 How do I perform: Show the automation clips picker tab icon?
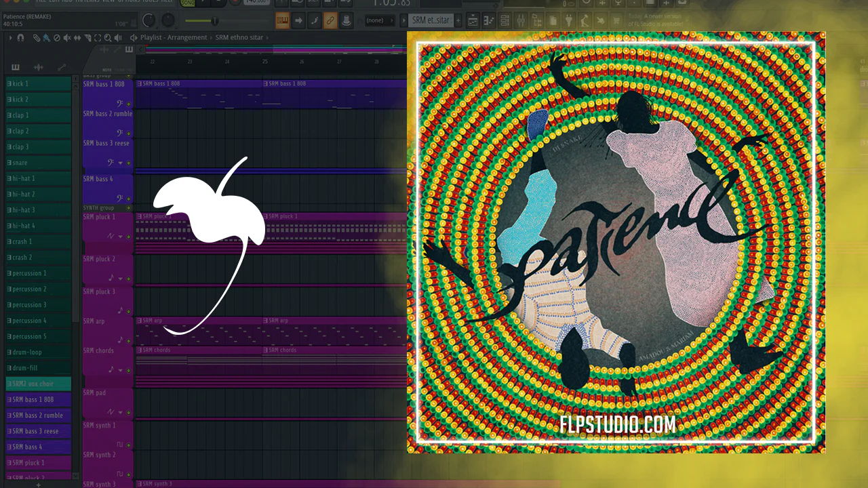(x=62, y=67)
